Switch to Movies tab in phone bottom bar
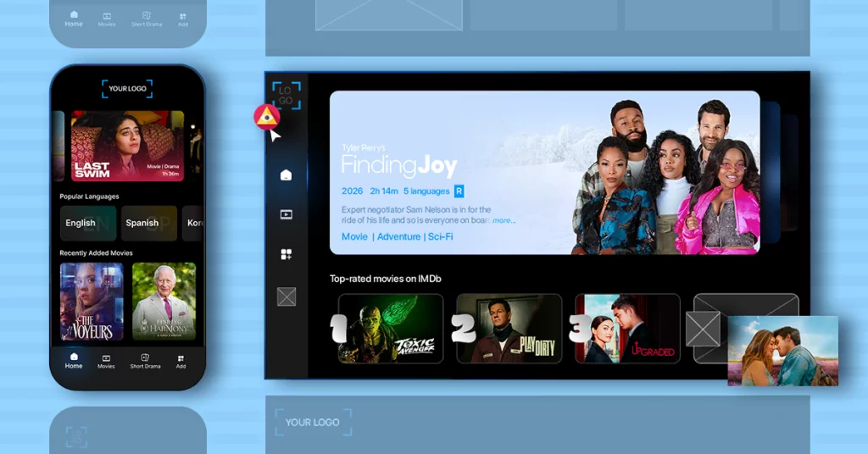Screen dimensions: 868x454 (x=106, y=361)
